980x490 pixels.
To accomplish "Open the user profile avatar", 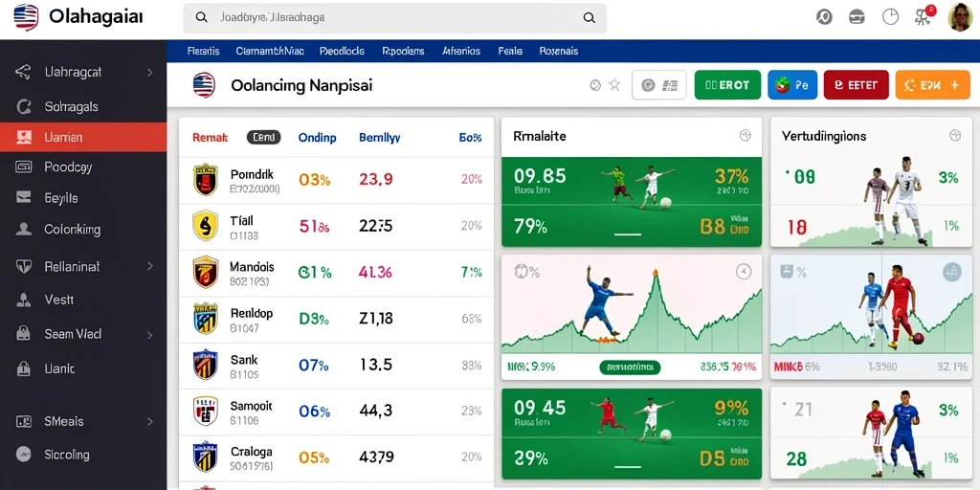I will (959, 17).
